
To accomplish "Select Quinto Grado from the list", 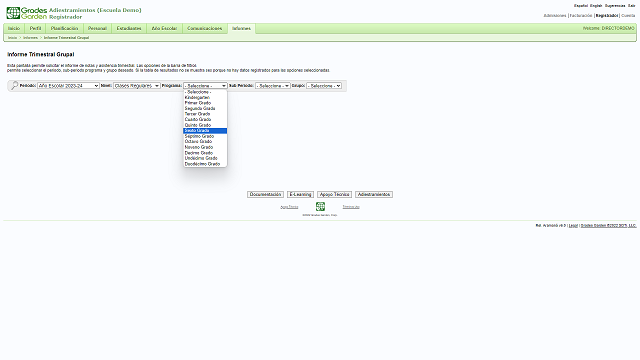I will (x=205, y=125).
